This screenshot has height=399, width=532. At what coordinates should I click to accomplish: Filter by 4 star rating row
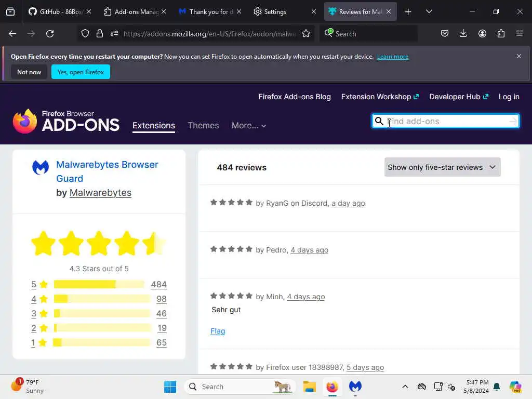(99, 299)
